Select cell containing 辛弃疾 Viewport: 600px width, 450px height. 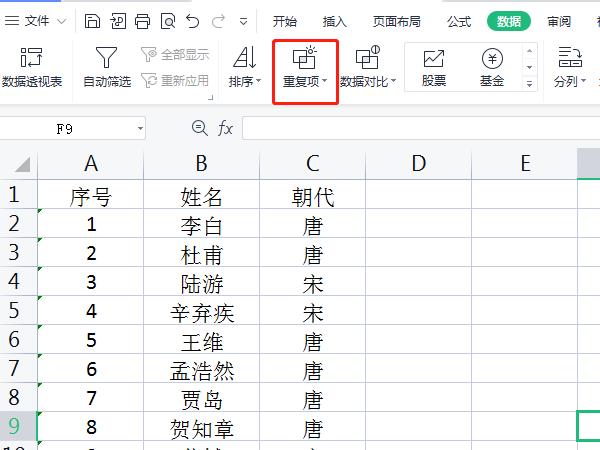point(202,313)
